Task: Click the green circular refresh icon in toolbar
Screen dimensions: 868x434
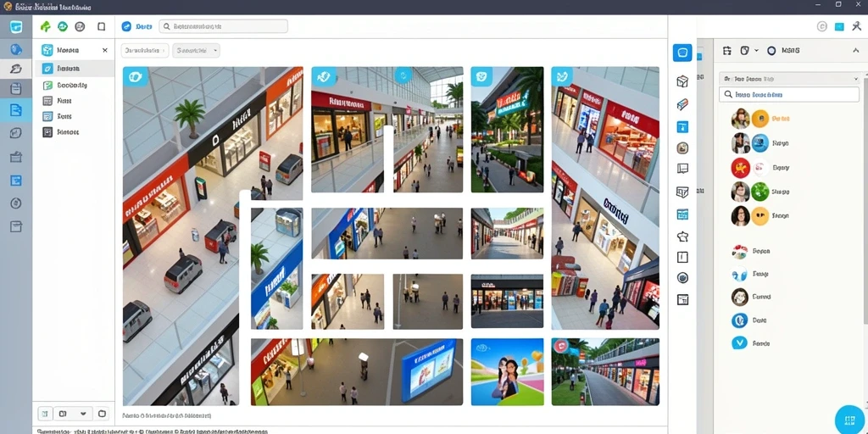Action: tap(63, 26)
